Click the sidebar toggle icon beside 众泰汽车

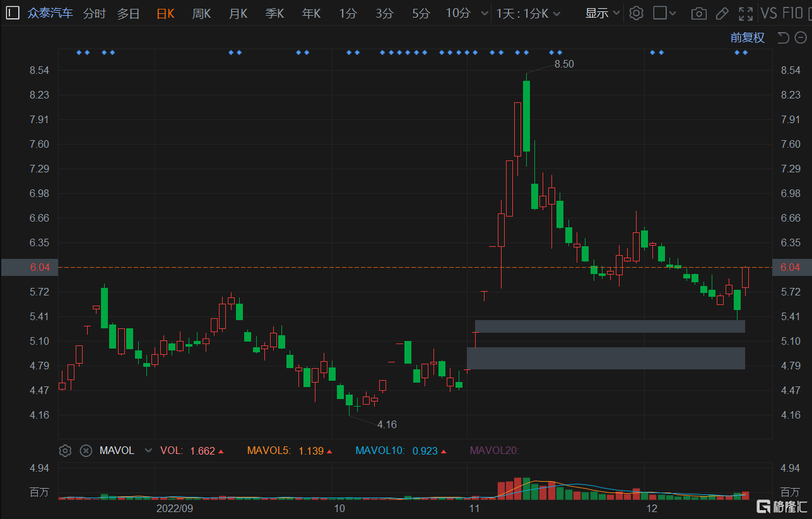pyautogui.click(x=13, y=13)
